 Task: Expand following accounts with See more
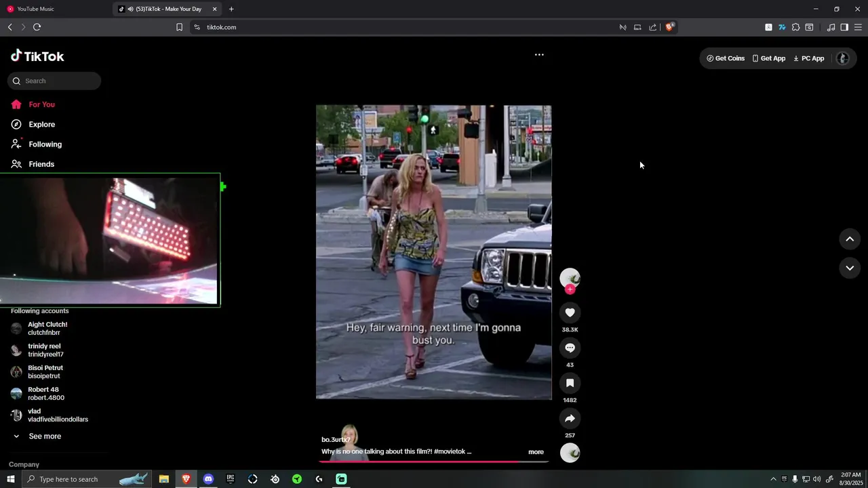[x=45, y=436]
